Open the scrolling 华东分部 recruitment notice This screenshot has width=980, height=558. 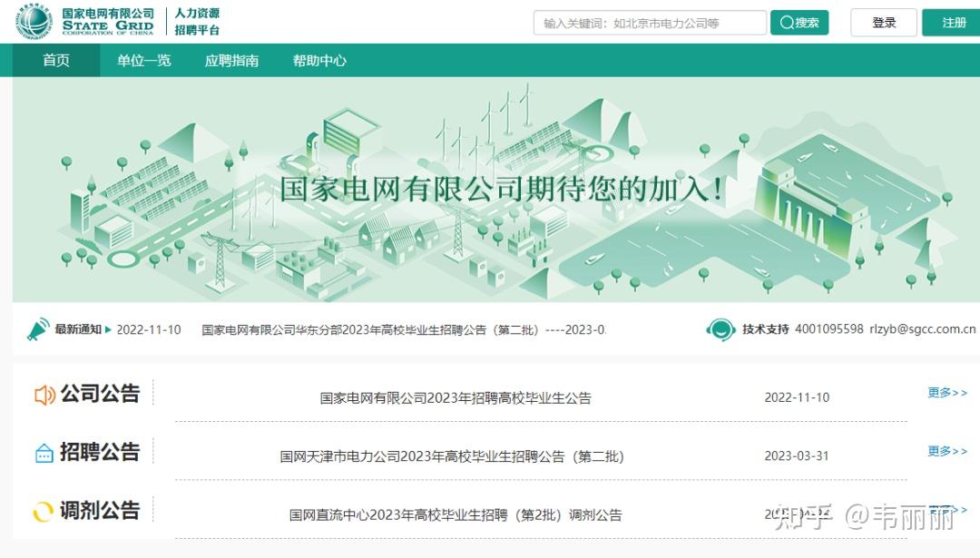[403, 329]
